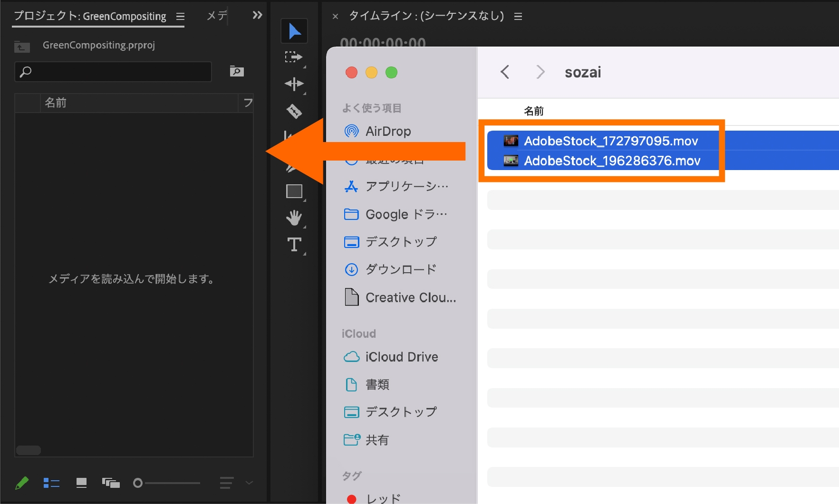Open Google ドラ… in Finder sidebar
Image resolution: width=839 pixels, height=504 pixels.
click(x=395, y=214)
